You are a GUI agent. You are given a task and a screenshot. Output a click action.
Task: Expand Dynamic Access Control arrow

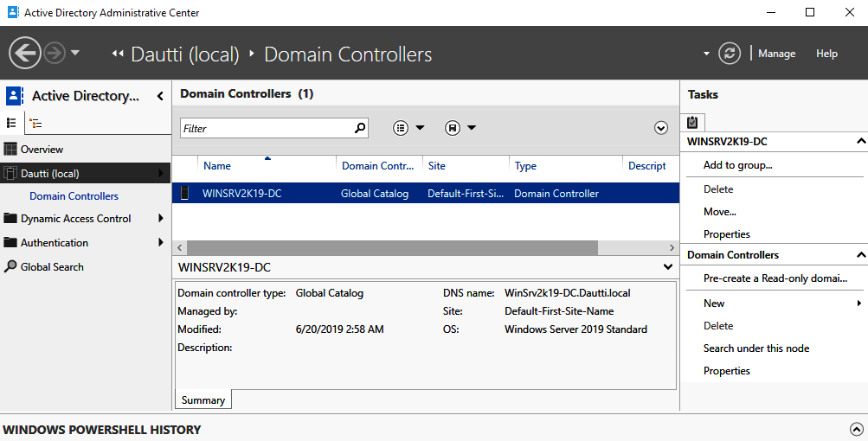click(x=161, y=218)
